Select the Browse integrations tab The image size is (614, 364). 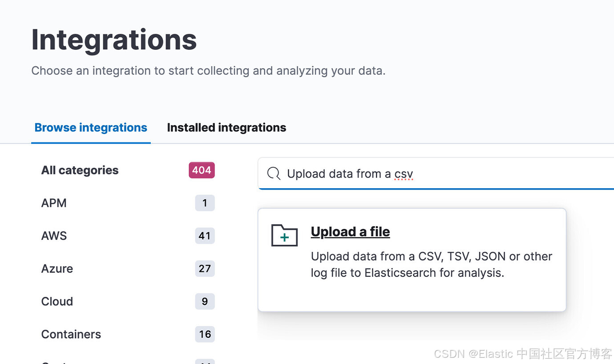pyautogui.click(x=91, y=128)
